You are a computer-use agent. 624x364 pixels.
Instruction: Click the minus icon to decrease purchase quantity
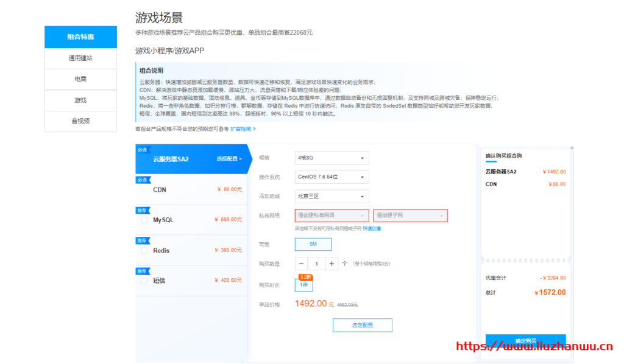coord(301,263)
